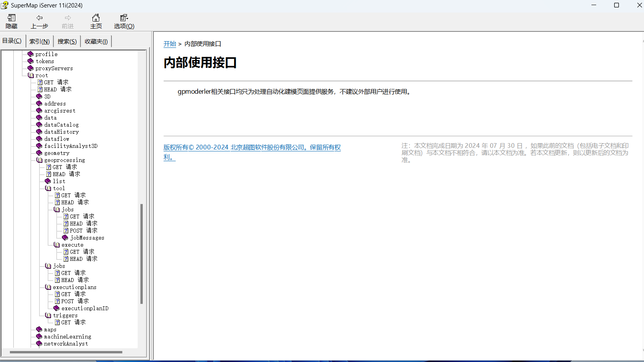Click the 开始 breadcrumb link
This screenshot has width=644, height=362.
click(170, 44)
